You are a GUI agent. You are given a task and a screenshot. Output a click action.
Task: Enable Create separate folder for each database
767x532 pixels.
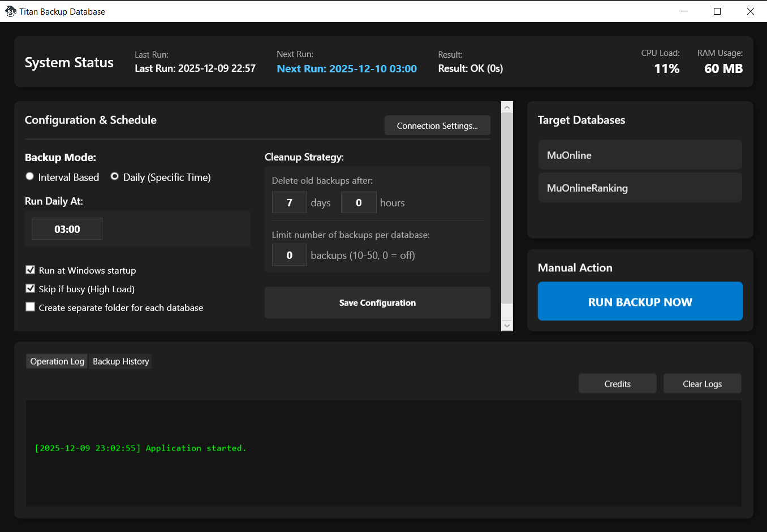tap(31, 308)
